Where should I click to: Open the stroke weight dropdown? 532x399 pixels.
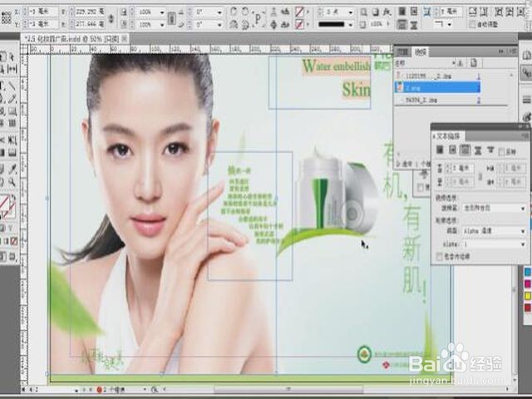pyautogui.click(x=351, y=12)
